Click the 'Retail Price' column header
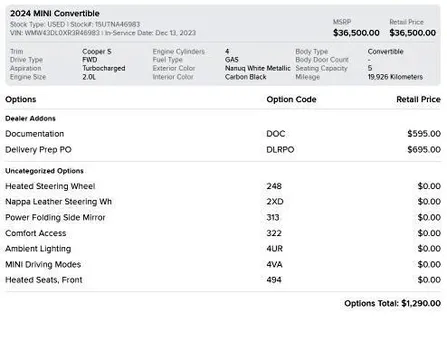Screen dimensions: 447x360 click(x=419, y=99)
